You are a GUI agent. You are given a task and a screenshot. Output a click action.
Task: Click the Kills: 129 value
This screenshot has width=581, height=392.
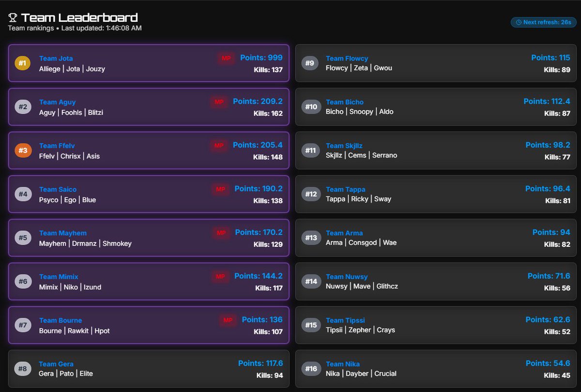coord(268,244)
